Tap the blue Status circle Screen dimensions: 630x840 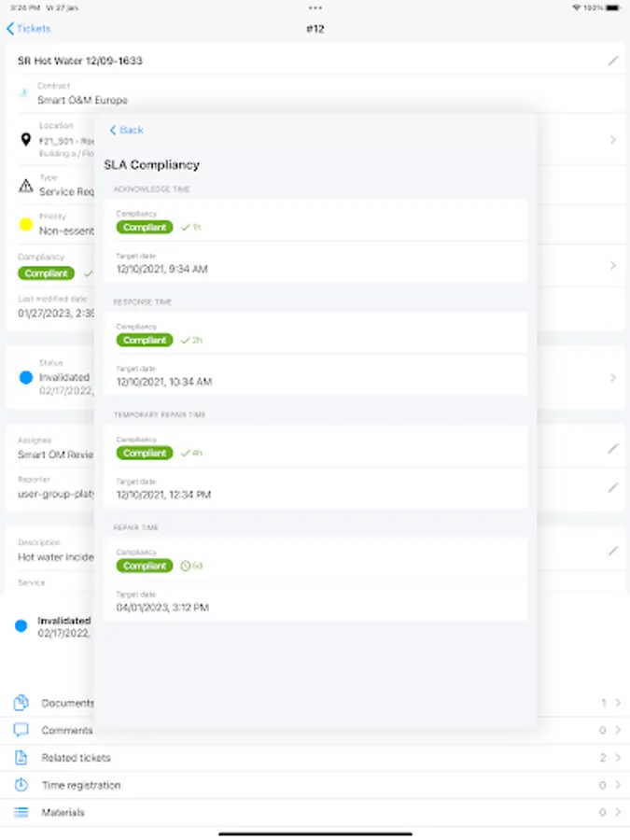(26, 378)
